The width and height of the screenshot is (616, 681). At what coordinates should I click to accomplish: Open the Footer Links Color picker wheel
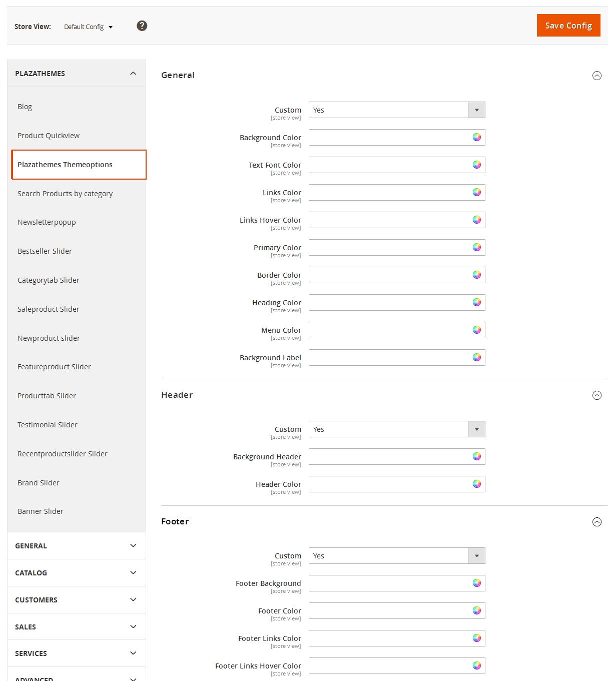point(476,638)
